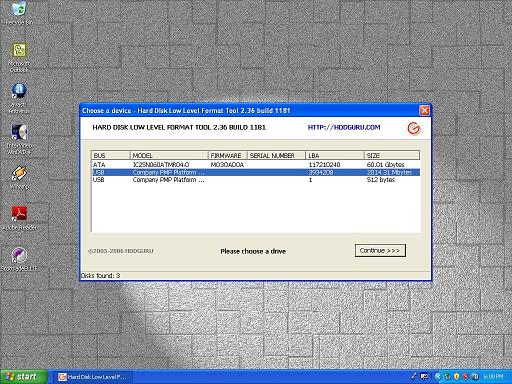Viewport: 512px width, 384px height.
Task: Open the Windows Start menu
Action: coord(23,377)
